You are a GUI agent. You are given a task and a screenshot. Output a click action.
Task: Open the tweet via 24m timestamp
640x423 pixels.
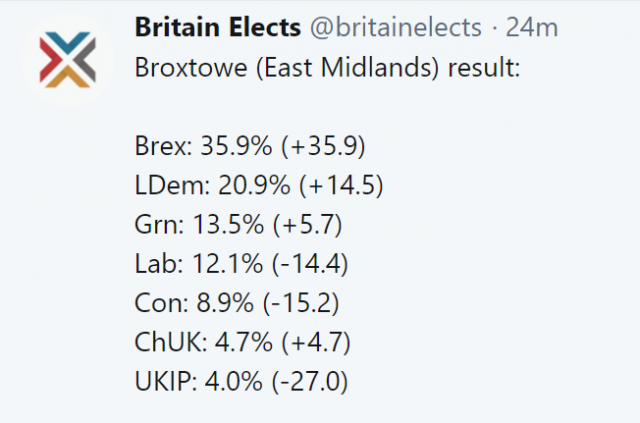tap(532, 28)
